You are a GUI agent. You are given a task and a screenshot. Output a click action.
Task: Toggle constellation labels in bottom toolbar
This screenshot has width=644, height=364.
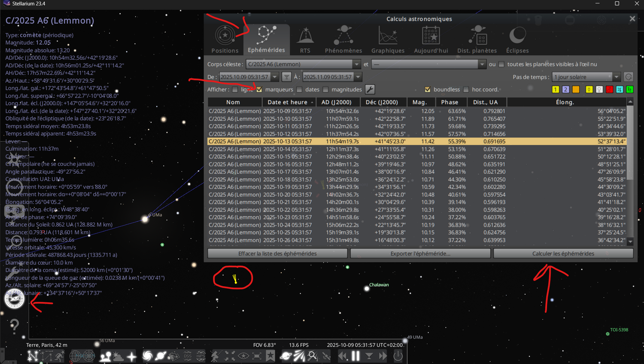click(47, 356)
